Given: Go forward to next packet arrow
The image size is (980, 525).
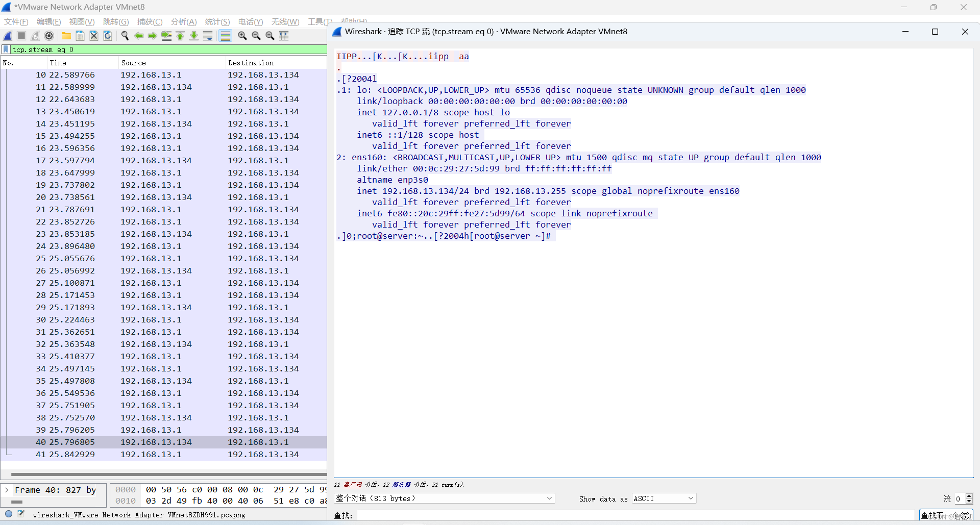Looking at the screenshot, I should 153,36.
